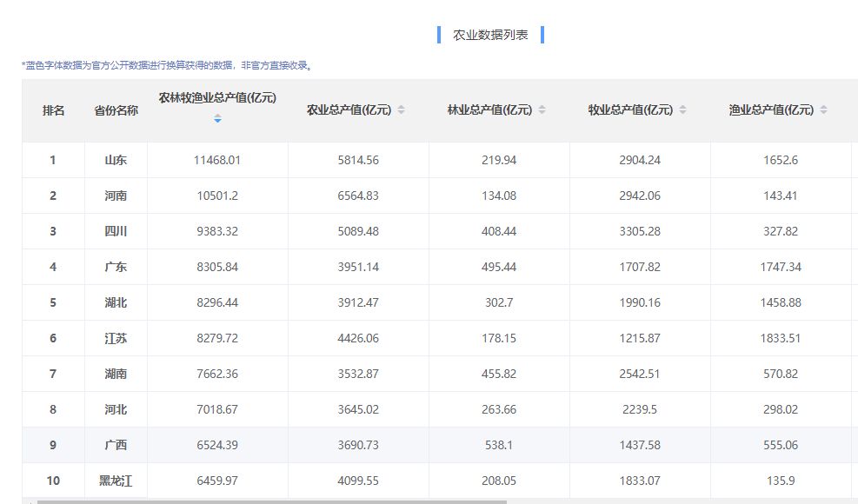Viewport: 858px width, 504px height.
Task: Click value 8296.44 in 湖北 row
Action: [217, 302]
